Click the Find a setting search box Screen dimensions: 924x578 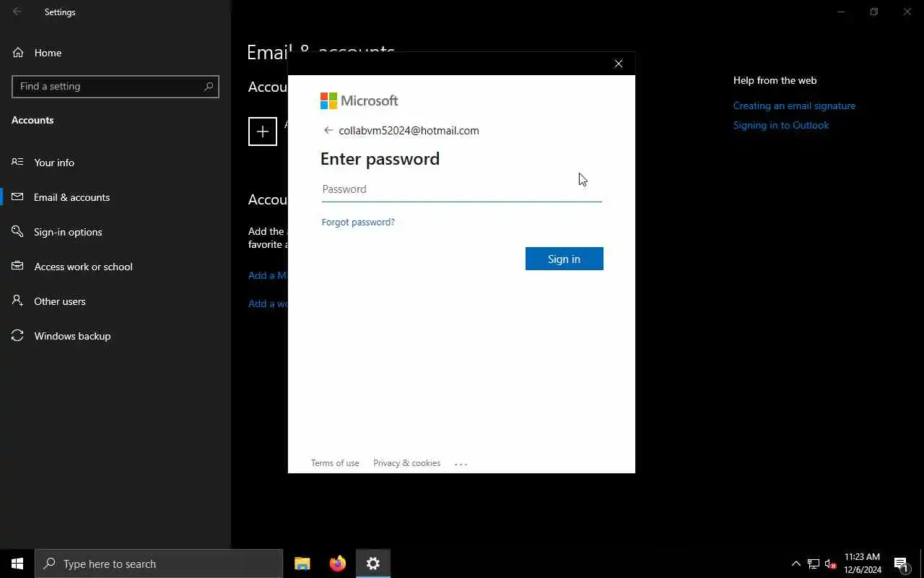[115, 86]
